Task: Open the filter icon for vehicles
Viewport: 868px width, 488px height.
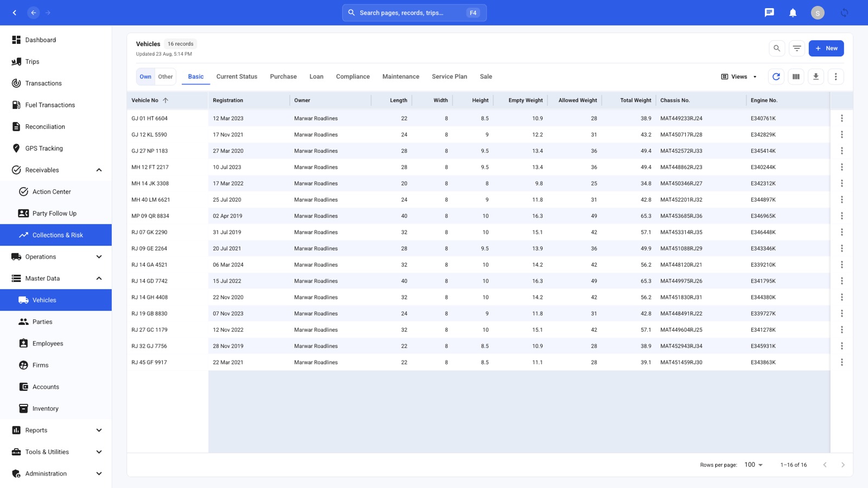Action: 796,48
